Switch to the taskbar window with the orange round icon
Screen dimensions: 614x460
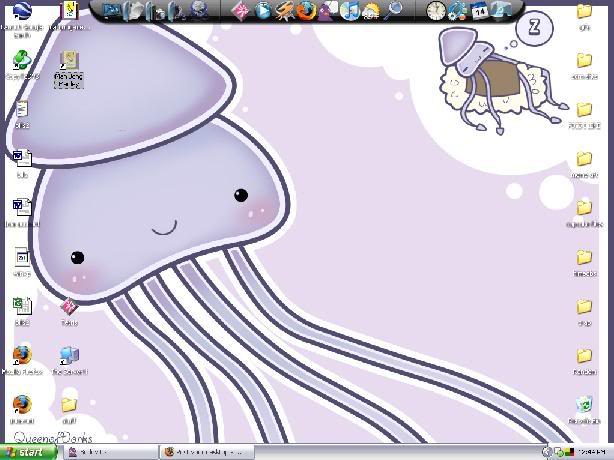coord(207,452)
